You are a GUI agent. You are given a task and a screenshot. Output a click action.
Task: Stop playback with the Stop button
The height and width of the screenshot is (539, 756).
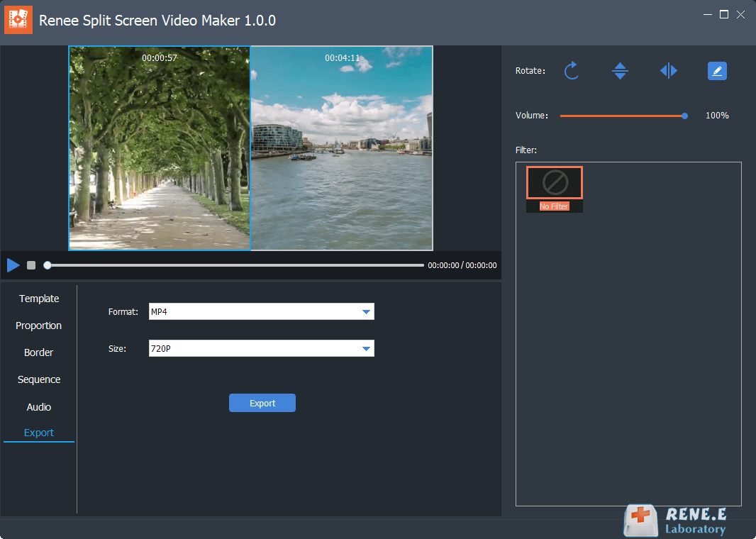(x=30, y=265)
